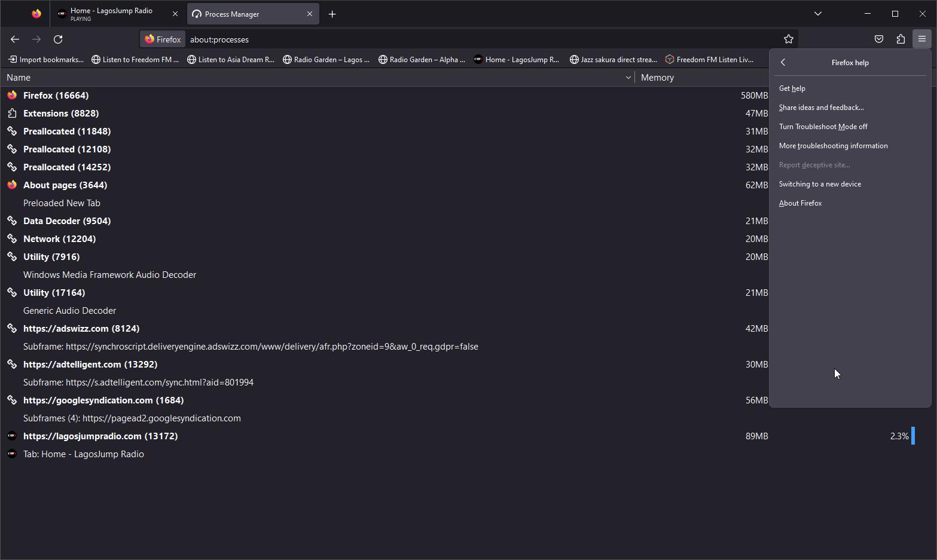Open Radio Garden – Lagos bookmark
This screenshot has width=937, height=560.
[x=326, y=60]
